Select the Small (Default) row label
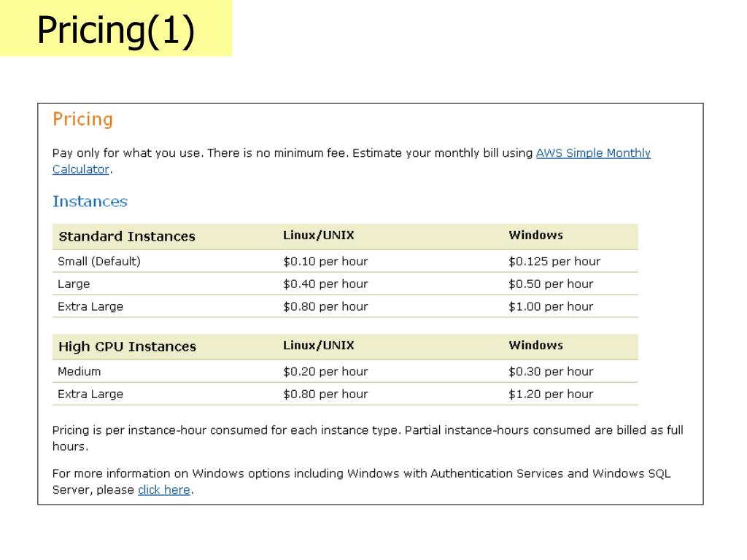Screen dimensions: 747x560 pos(99,262)
